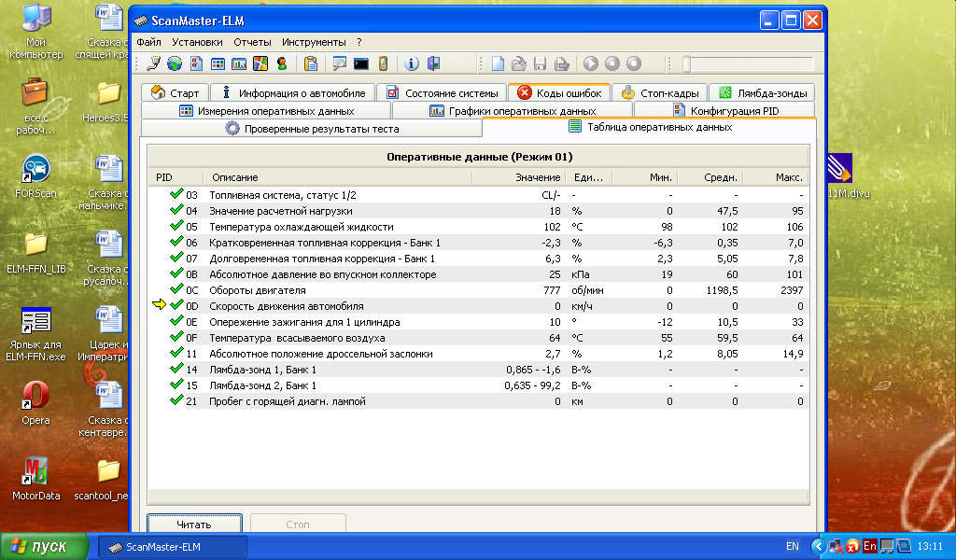
Task: Open the Отчеты menu
Action: (252, 42)
